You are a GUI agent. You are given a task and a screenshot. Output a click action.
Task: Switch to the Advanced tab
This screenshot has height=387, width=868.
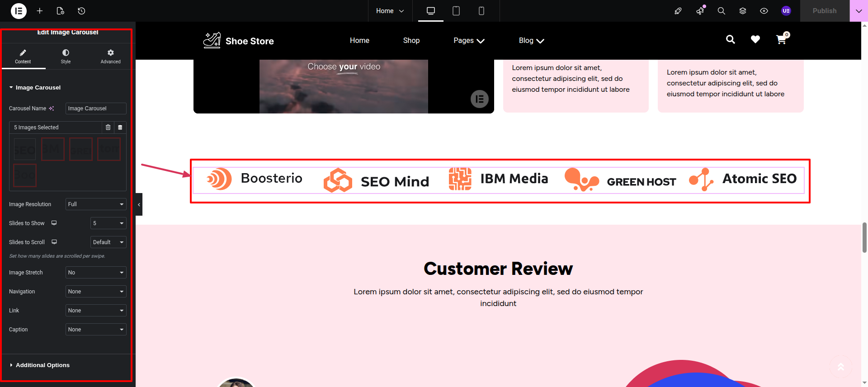(x=110, y=57)
